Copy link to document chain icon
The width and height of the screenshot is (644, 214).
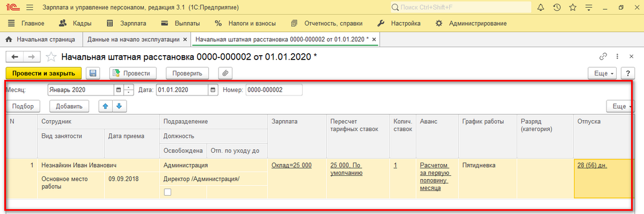tap(603, 57)
